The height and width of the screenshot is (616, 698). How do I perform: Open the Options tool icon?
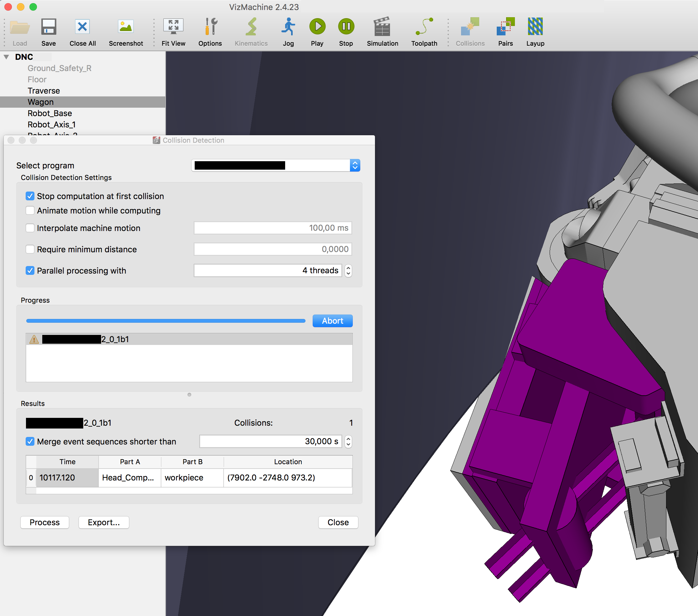pyautogui.click(x=210, y=27)
